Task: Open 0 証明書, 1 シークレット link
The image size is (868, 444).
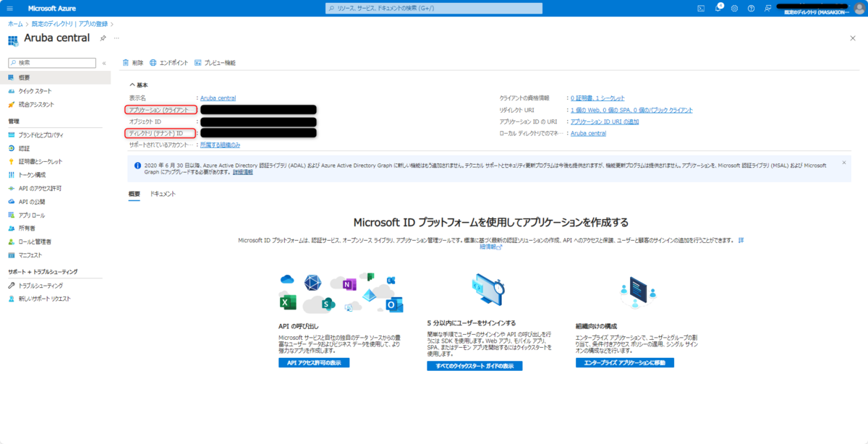Action: click(x=597, y=98)
